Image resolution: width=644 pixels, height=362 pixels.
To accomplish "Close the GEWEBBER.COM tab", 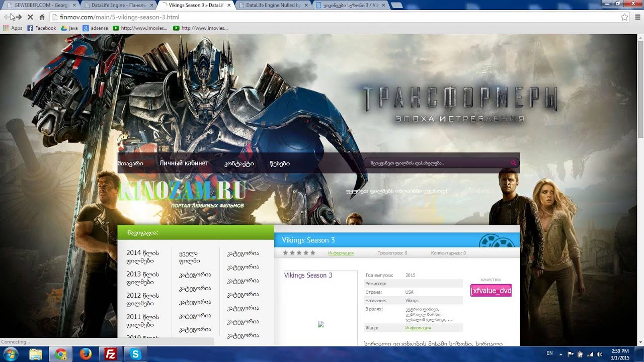I will [x=74, y=5].
